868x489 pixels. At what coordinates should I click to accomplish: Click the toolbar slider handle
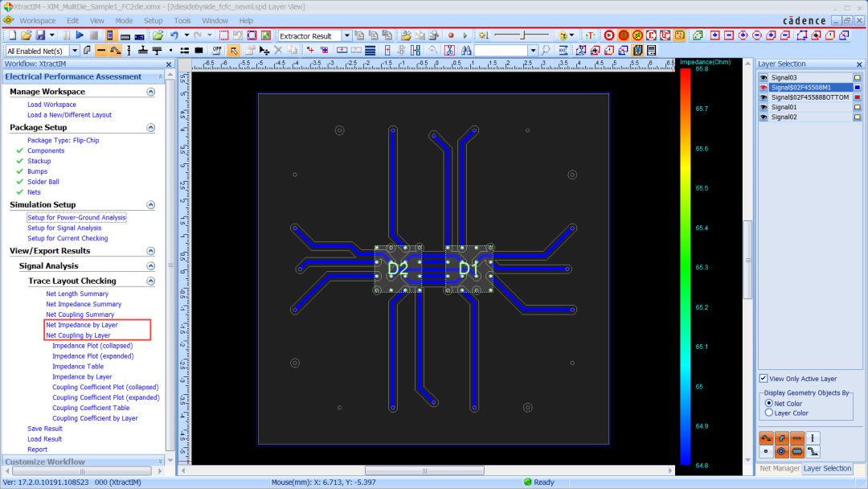point(522,35)
